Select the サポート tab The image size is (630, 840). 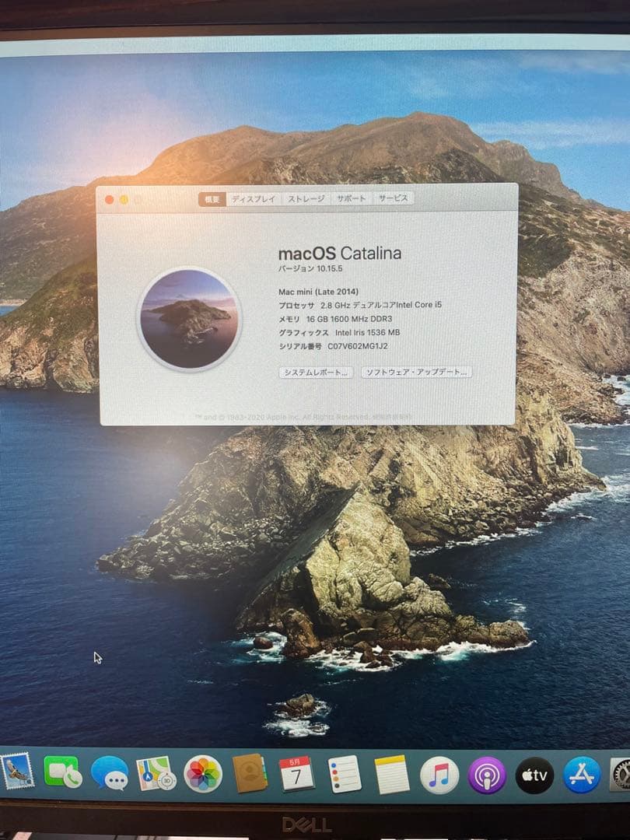click(351, 199)
